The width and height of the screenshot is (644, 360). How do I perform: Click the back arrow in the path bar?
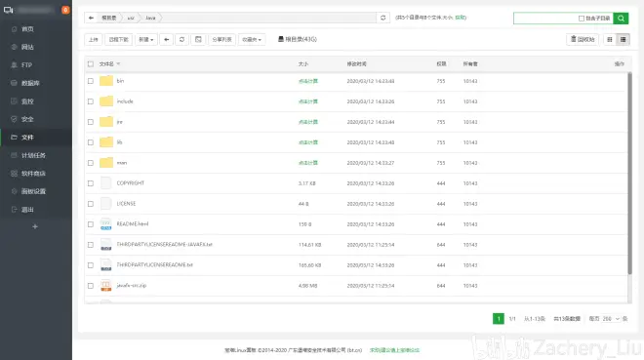[91, 18]
